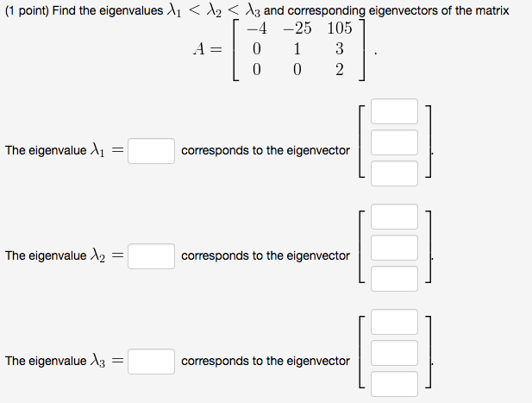Select the top entry of λ1 eigenvector
The height and width of the screenshot is (403, 532).
(394, 111)
